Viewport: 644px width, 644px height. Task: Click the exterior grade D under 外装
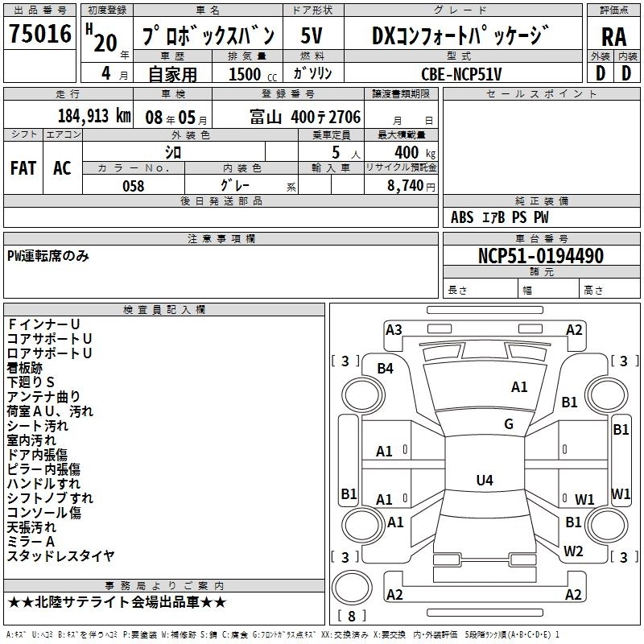[601, 73]
